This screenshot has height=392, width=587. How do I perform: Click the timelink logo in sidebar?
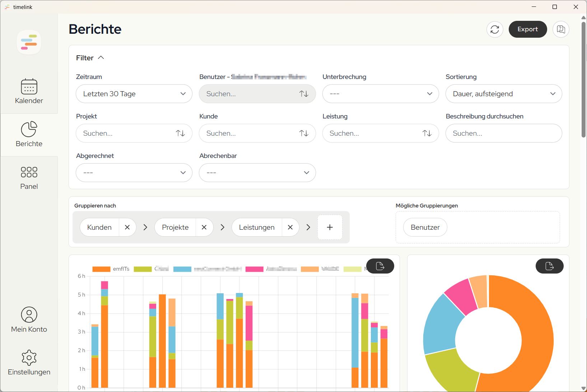coord(29,42)
